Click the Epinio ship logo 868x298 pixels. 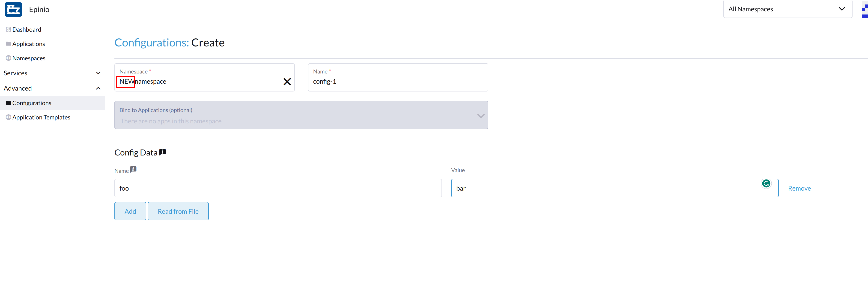[13, 9]
